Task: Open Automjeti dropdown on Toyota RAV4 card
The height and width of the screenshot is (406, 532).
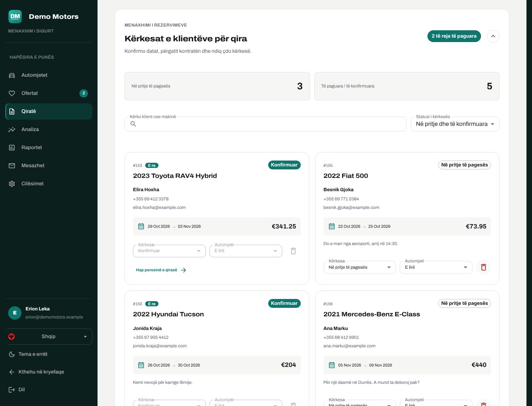Action: pyautogui.click(x=246, y=251)
